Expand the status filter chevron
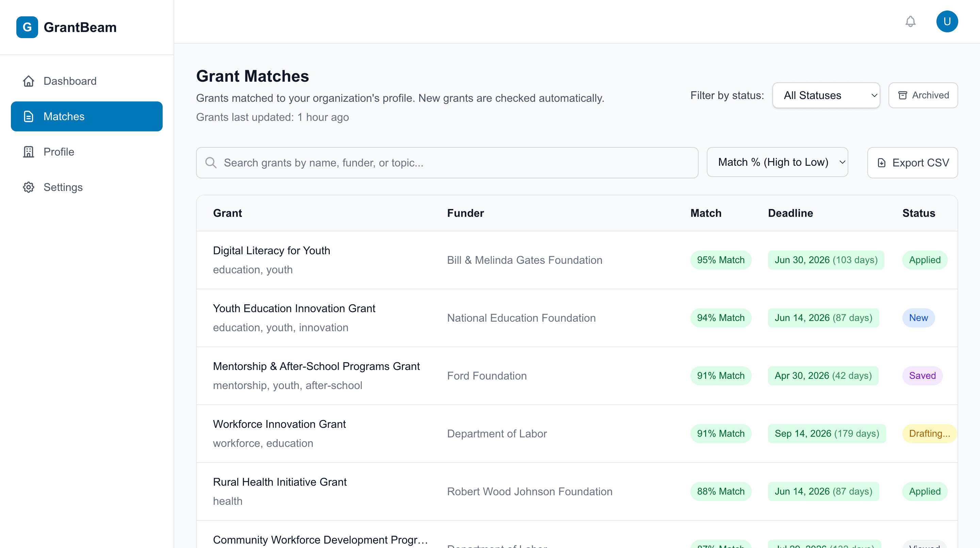The width and height of the screenshot is (980, 548). pos(873,95)
